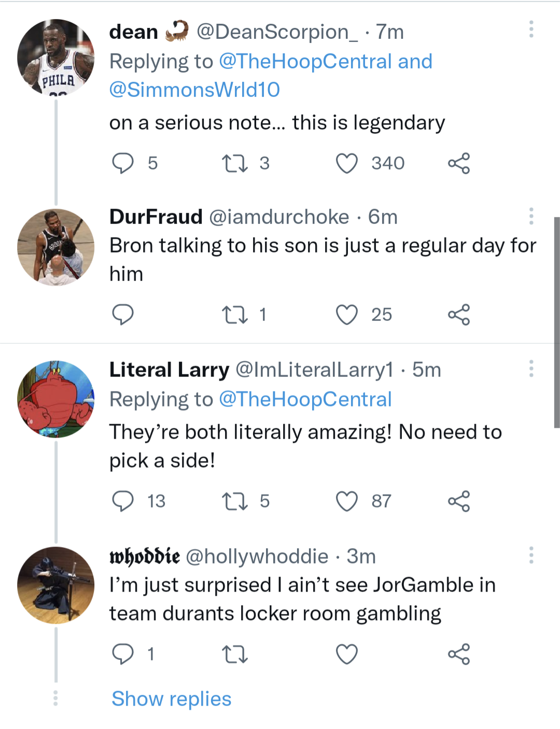Open @TheHoopCentral in Literal Larry's reply
This screenshot has width=560, height=729.
coord(305,399)
